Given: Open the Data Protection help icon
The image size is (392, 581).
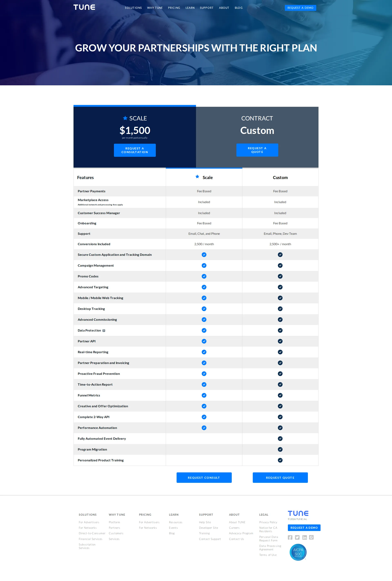Looking at the screenshot, I should pyautogui.click(x=104, y=330).
